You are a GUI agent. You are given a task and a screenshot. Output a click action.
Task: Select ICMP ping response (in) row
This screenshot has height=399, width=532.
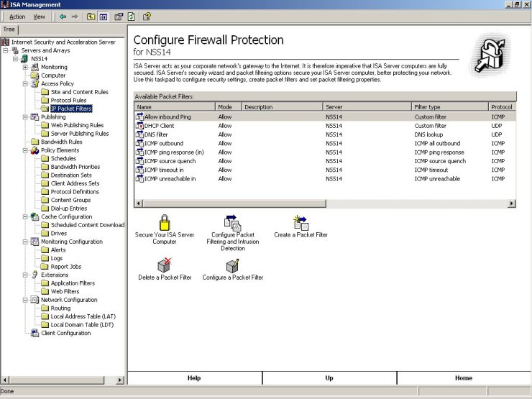tap(325, 152)
